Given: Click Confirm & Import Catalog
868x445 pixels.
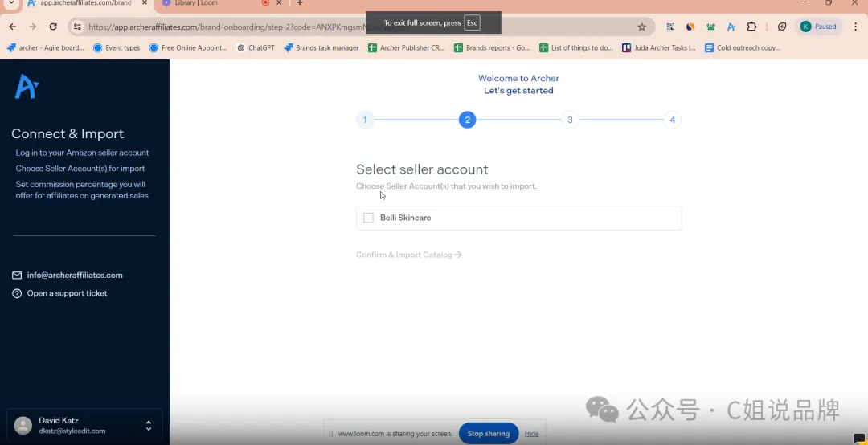Looking at the screenshot, I should (408, 255).
